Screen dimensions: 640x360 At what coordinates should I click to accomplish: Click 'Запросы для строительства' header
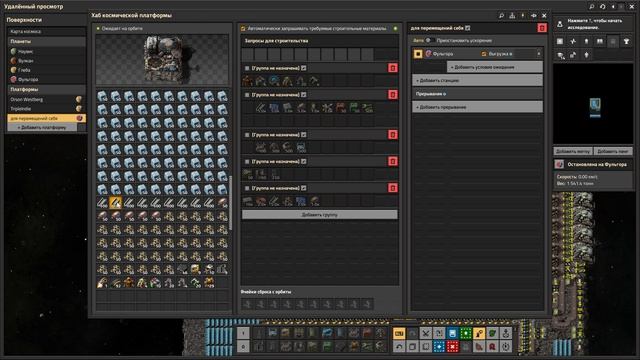point(320,41)
